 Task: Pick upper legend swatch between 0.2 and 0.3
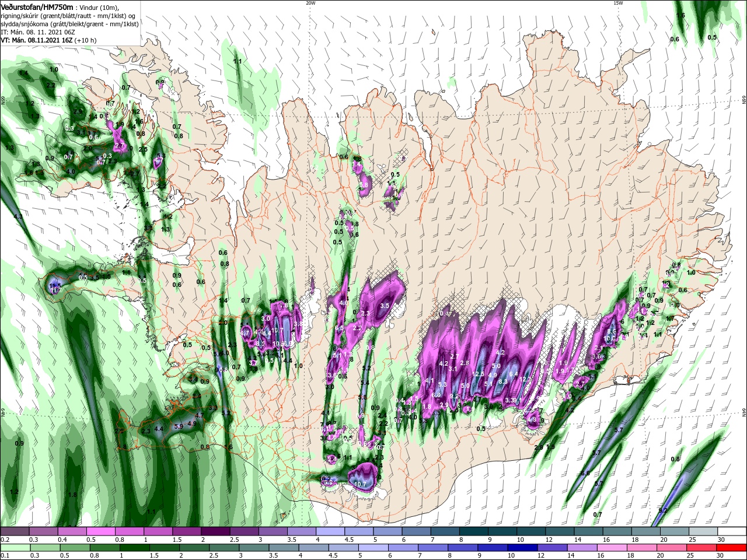[15, 531]
